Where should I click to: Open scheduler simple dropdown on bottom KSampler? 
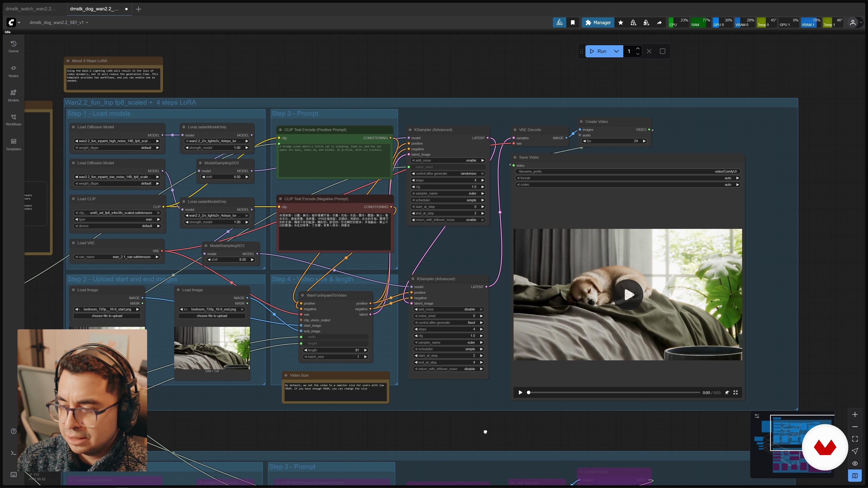[449, 349]
